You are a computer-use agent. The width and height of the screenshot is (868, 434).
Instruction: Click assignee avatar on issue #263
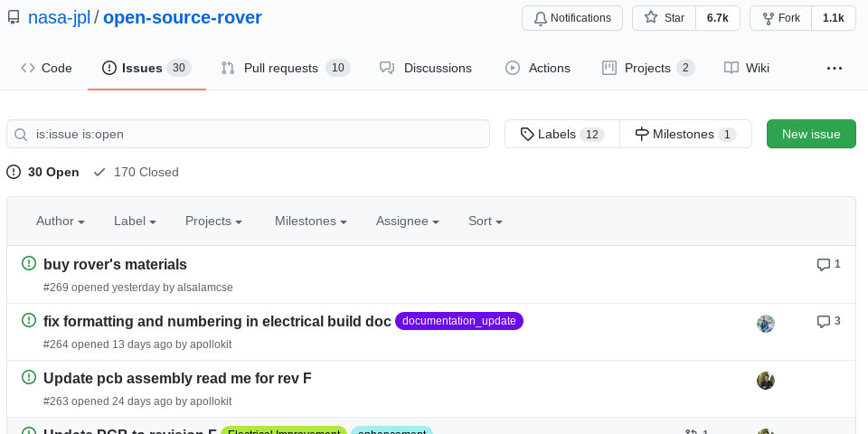click(766, 380)
